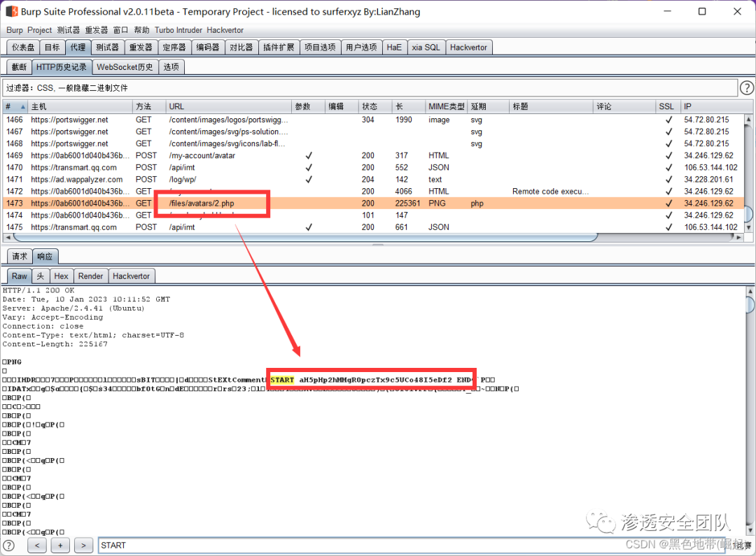Viewport: 756px width, 556px height.
Task: Open the 截断 sub-tab
Action: [20, 67]
